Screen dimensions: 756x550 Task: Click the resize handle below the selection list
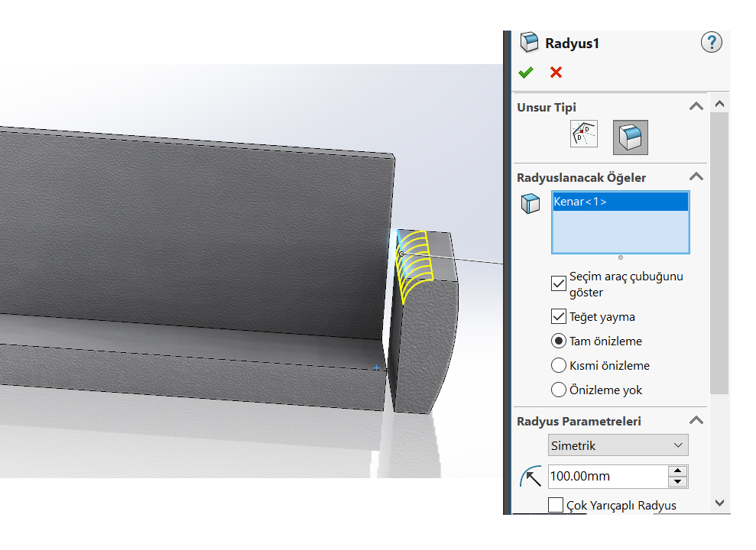[621, 257]
